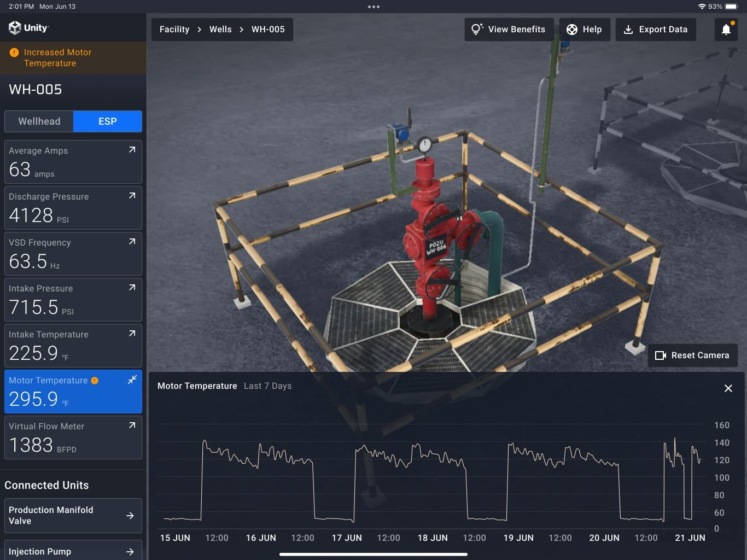Screen dimensions: 747x560
Task: Select the ESP toggle segment
Action: tap(108, 121)
